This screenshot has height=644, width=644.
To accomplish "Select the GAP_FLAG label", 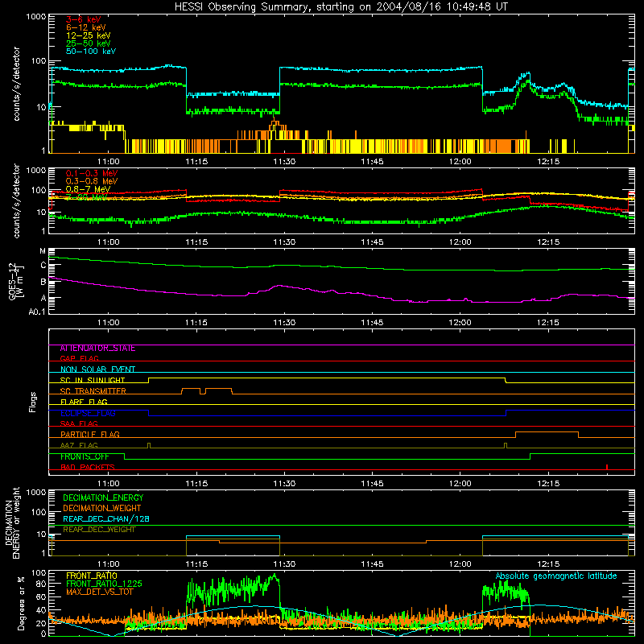I will (79, 358).
